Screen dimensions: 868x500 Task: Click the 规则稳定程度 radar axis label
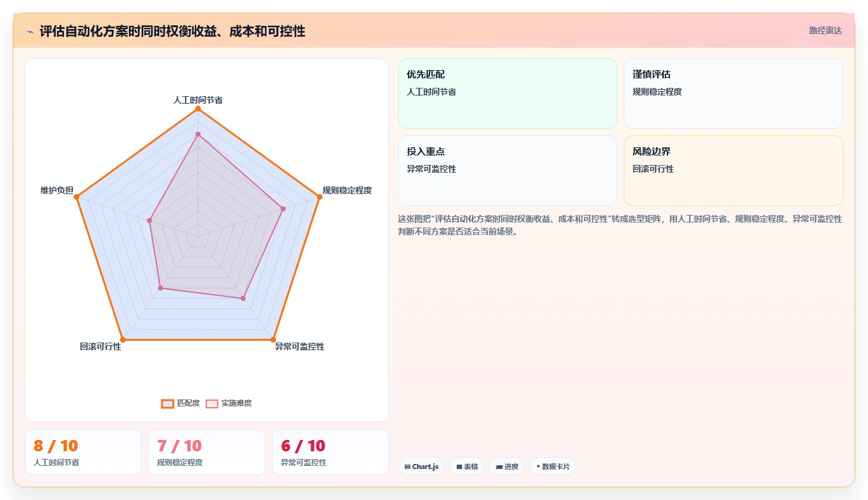click(x=347, y=190)
